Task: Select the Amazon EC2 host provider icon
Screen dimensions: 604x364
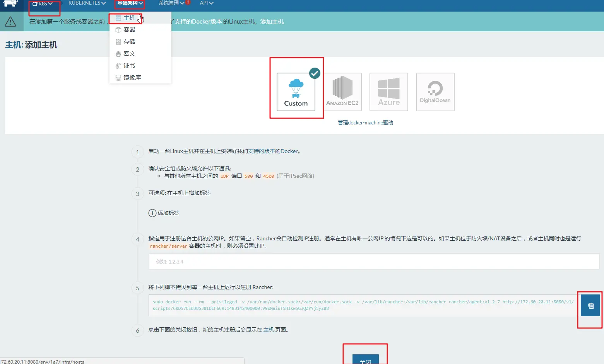Action: (342, 92)
